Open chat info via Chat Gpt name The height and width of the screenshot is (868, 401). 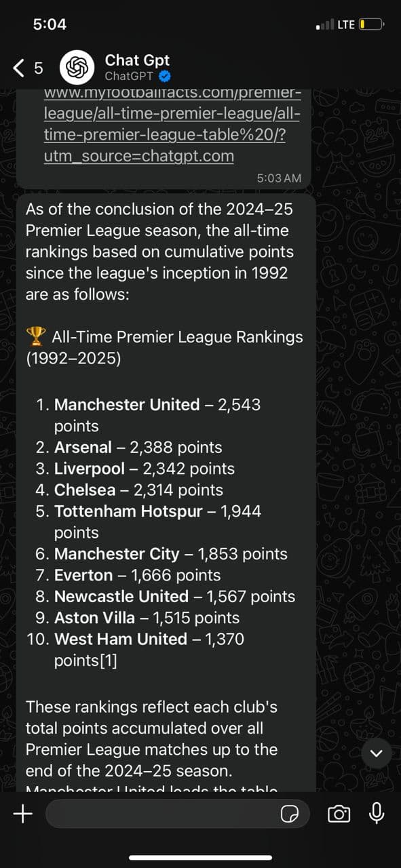click(137, 60)
